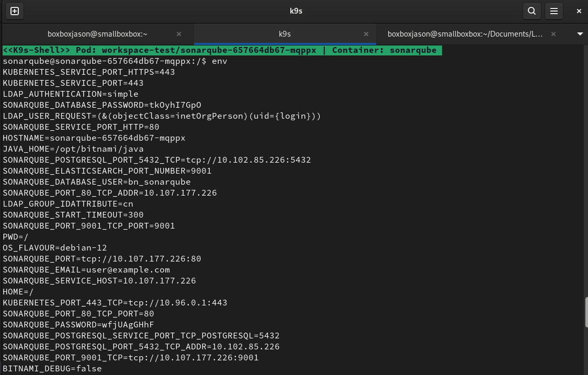588x375 pixels.
Task: Expand the tab list dropdown arrow
Action: 580,34
